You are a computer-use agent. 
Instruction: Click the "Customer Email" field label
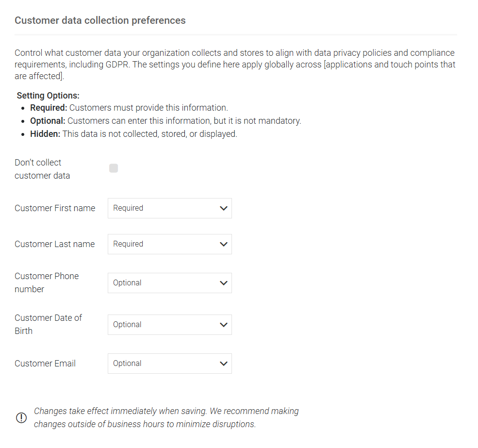[45, 364]
